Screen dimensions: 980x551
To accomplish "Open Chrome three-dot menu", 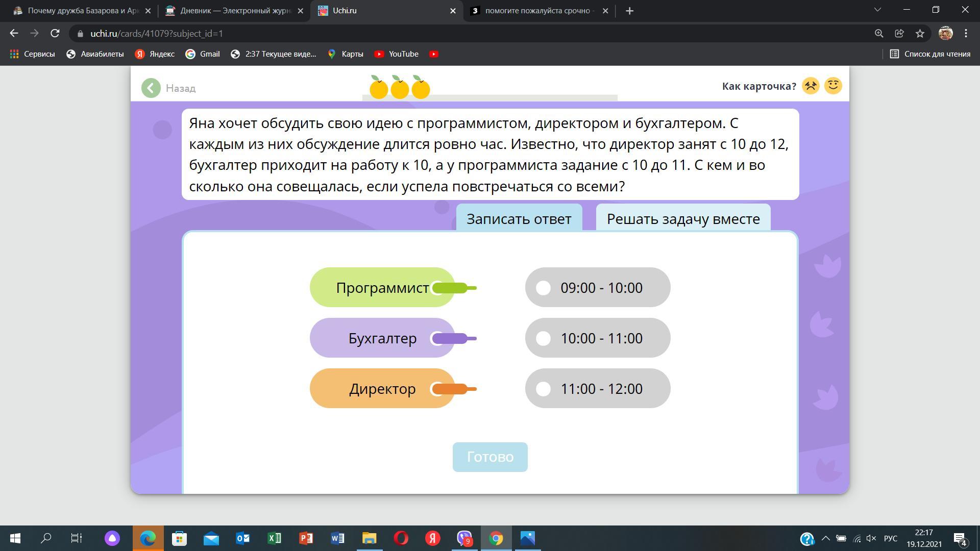I will click(966, 34).
